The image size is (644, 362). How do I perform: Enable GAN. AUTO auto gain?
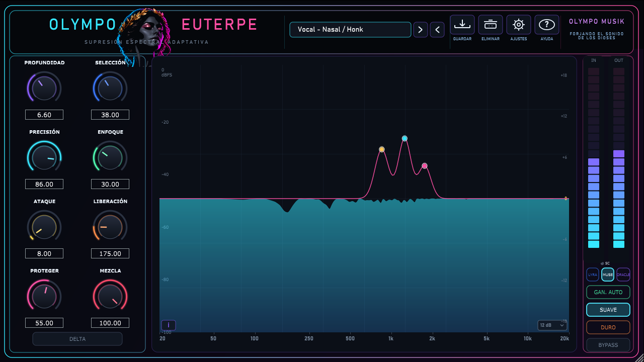[608, 292]
